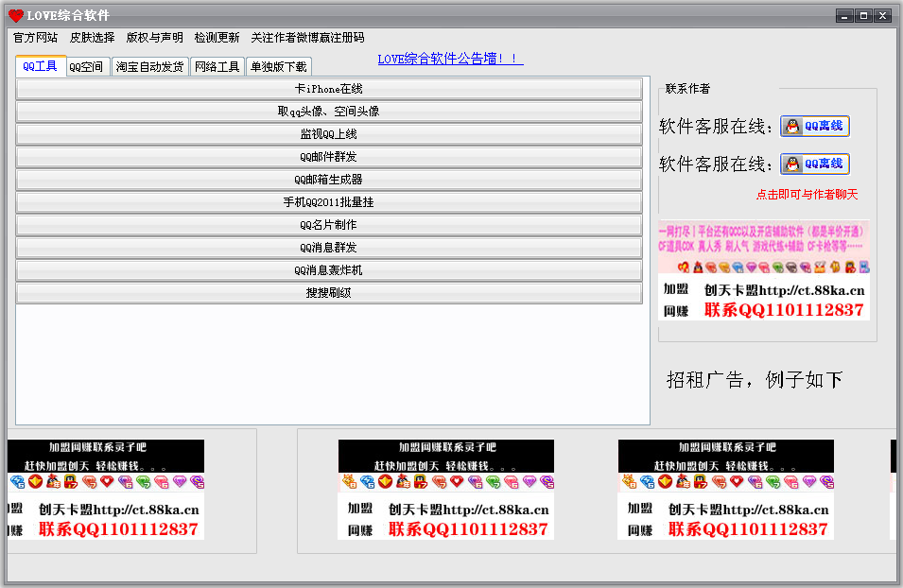Launch the QQ邮件群发 tool
Viewport: 903px width, 588px height.
click(x=329, y=157)
